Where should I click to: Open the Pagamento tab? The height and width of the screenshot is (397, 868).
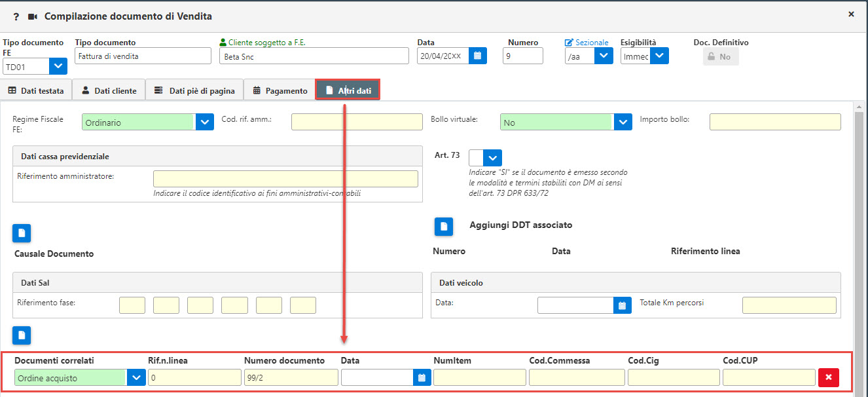coord(280,90)
